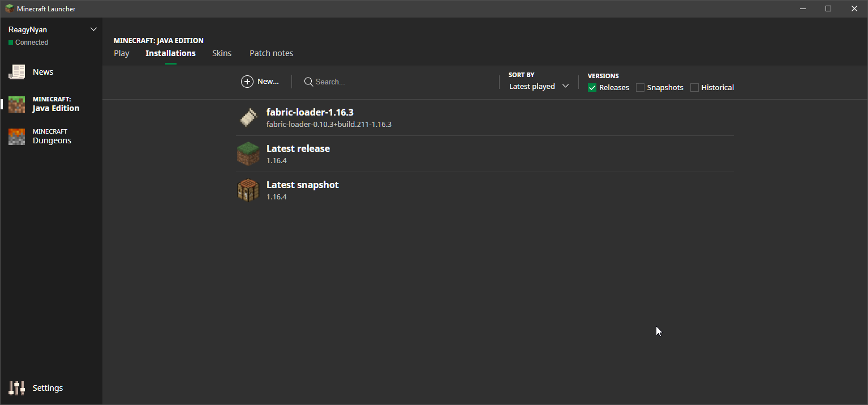Select the Latest snapshot installation title
Viewport: 868px width, 405px height.
pyautogui.click(x=303, y=185)
